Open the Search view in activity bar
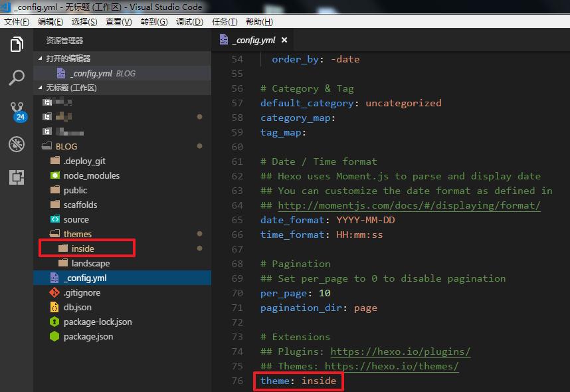Screen dimensions: 570x392 (17, 78)
